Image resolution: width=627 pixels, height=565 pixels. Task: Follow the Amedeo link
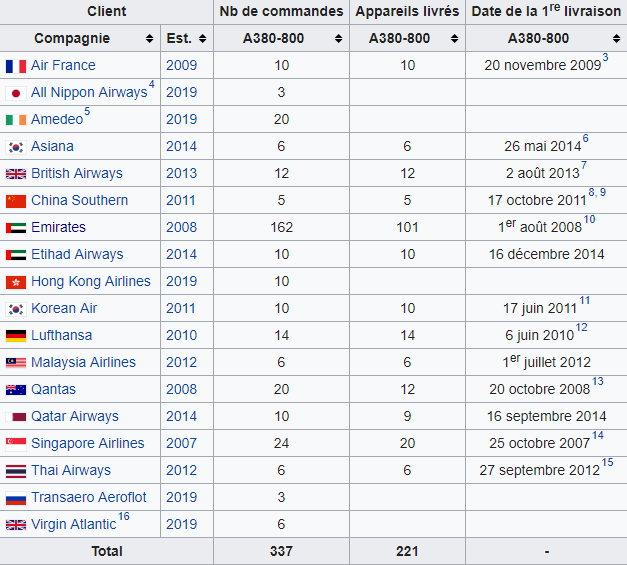57,119
